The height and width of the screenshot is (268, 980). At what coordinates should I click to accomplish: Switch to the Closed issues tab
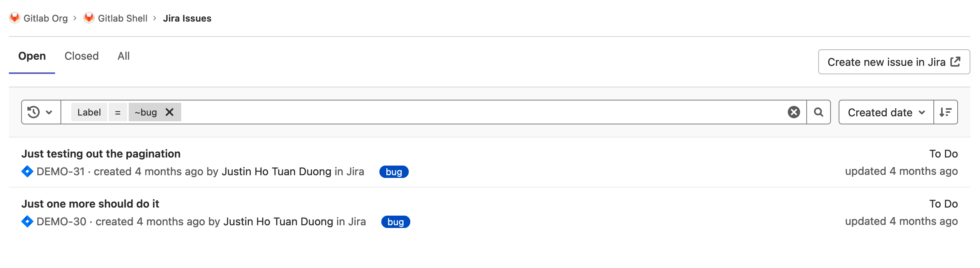[81, 56]
